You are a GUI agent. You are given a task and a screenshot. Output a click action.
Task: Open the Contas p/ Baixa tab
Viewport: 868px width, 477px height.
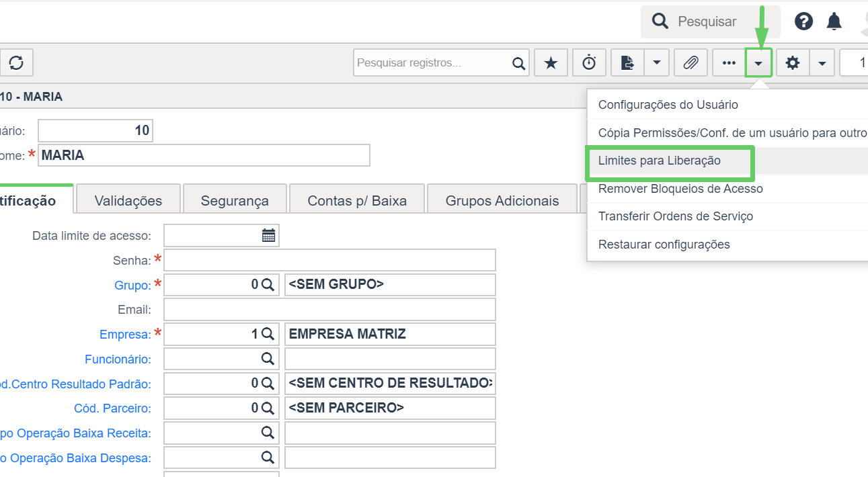coord(357,200)
